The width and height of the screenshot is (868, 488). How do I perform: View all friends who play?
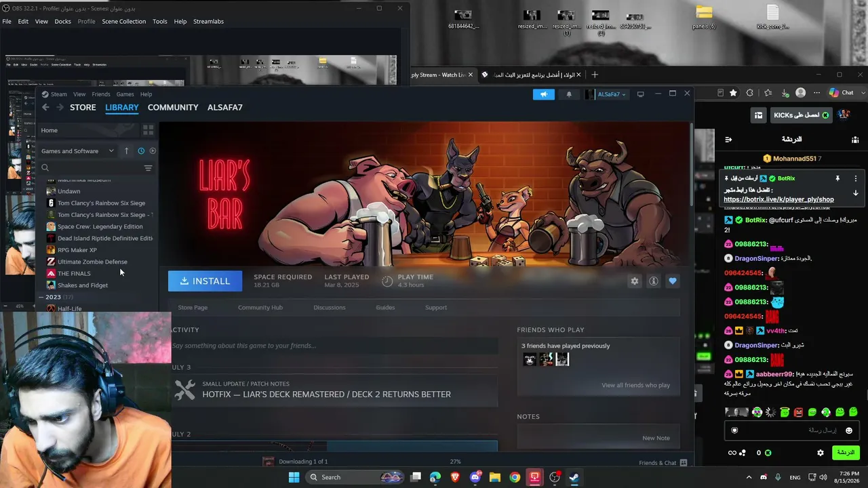pos(635,385)
